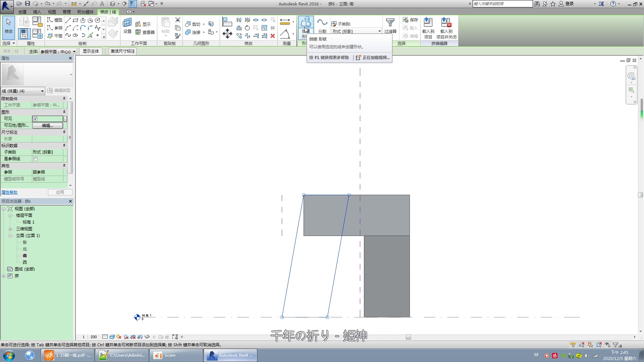Image resolution: width=644 pixels, height=362 pixels.
Task: Click the 编辑... button for 可见性/图形
Action: (47, 125)
